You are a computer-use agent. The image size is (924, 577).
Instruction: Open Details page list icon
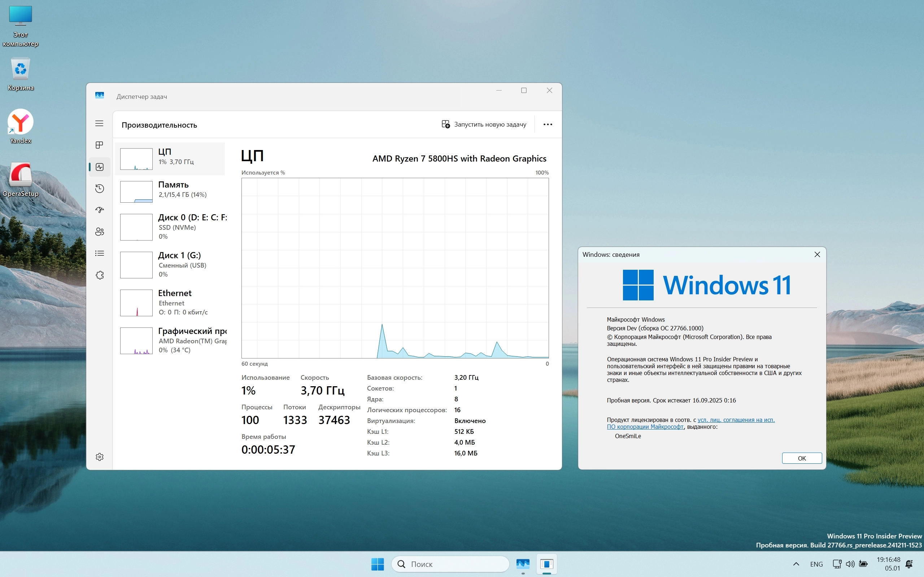point(99,254)
